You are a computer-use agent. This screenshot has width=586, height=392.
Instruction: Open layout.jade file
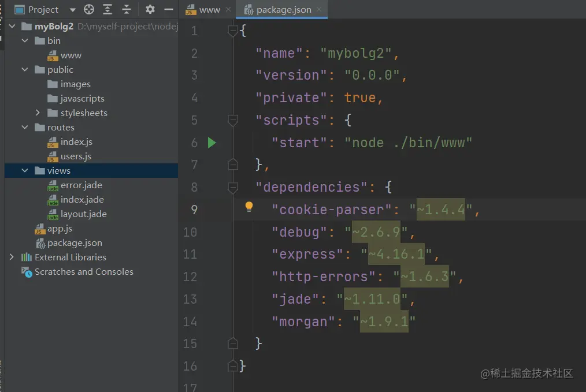click(x=84, y=214)
